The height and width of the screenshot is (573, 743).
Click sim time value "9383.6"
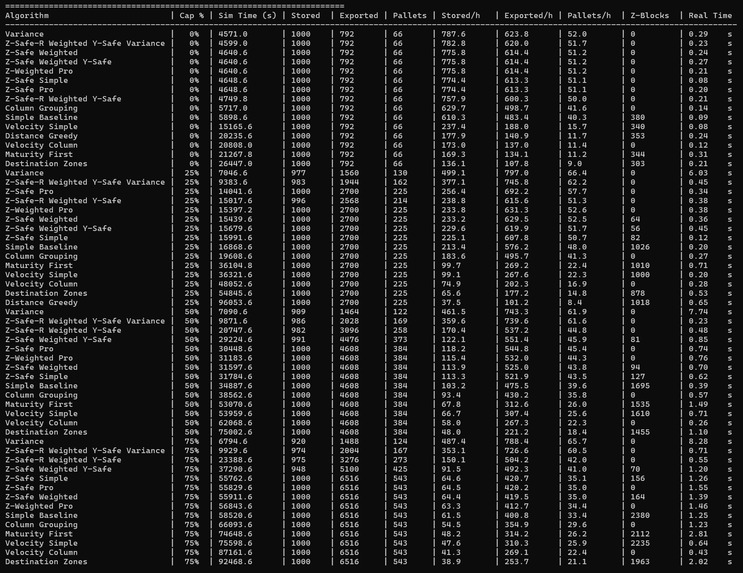pos(233,182)
